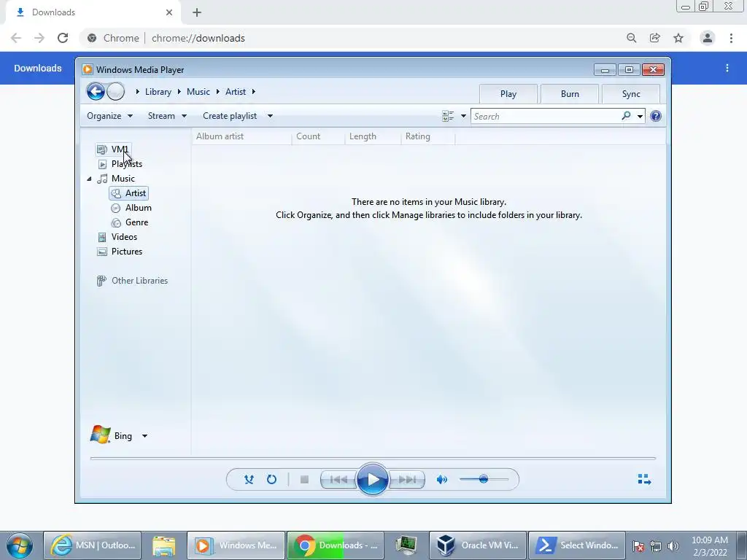Collapse the Music tree node

tap(89, 179)
